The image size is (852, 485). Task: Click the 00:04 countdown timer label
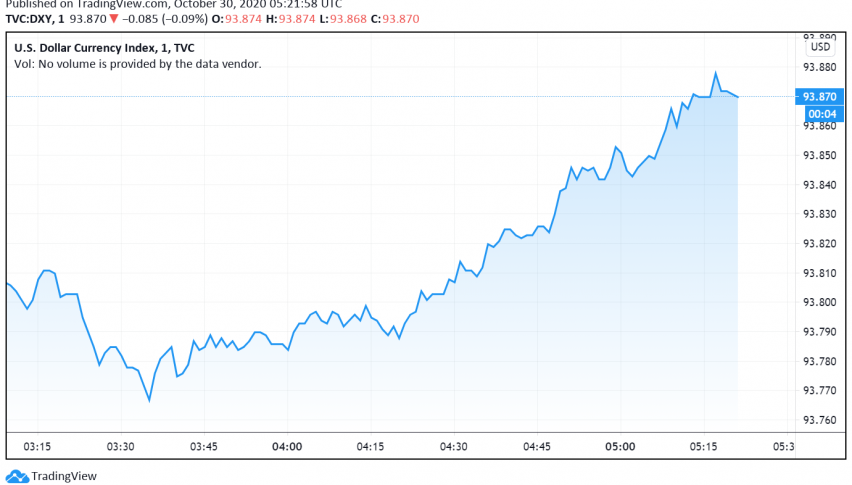point(822,114)
